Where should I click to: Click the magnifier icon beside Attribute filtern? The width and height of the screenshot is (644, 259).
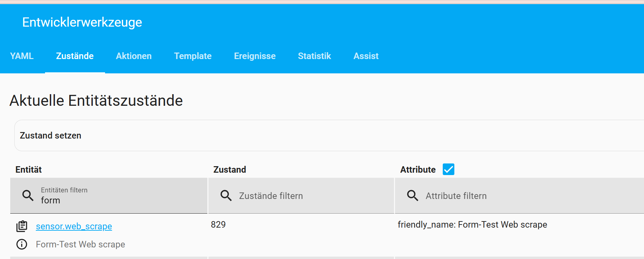point(412,196)
